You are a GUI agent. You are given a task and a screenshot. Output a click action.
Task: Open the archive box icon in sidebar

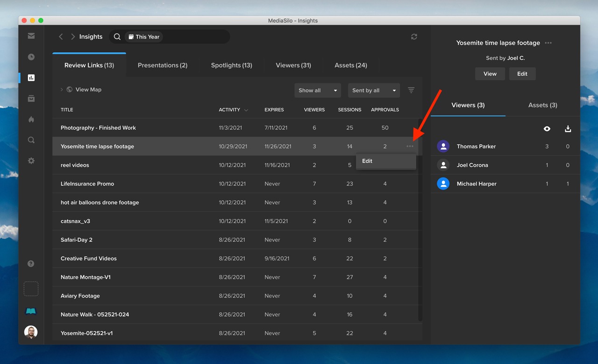coord(31,98)
